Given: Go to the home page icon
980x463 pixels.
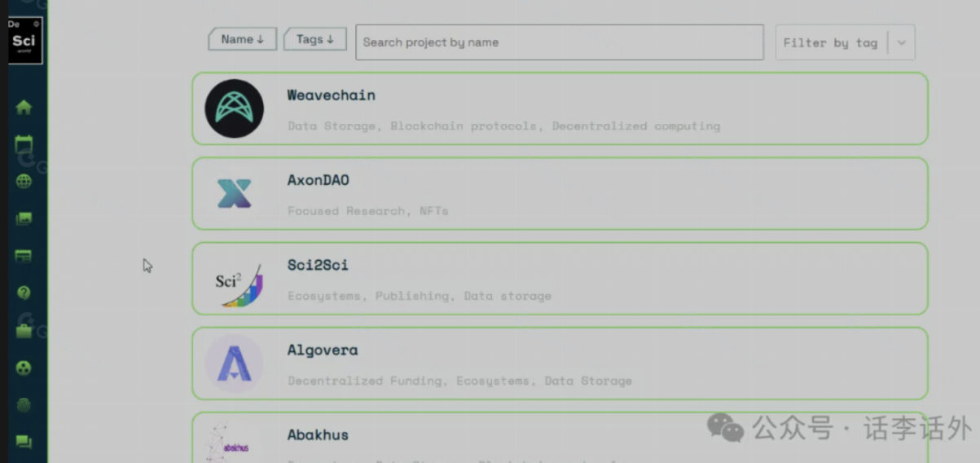Looking at the screenshot, I should (24, 107).
